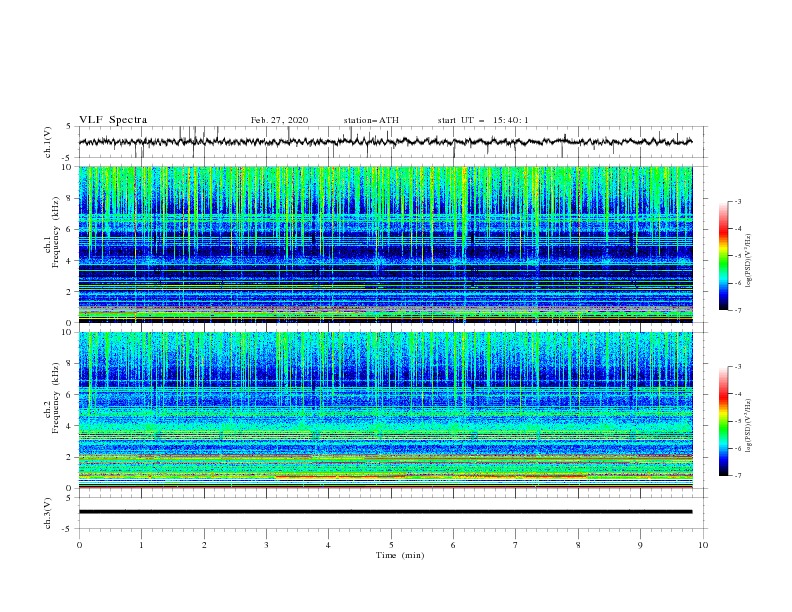Image resolution: width=792 pixels, height=612 pixels.
Task: Click the time axis tick label '2'
Action: coord(204,545)
